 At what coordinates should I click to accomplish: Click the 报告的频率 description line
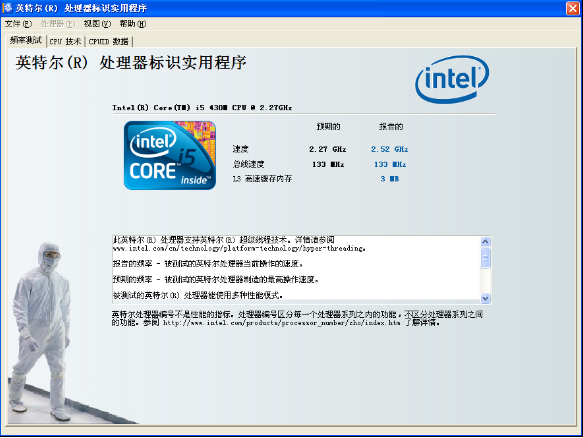[x=208, y=264]
